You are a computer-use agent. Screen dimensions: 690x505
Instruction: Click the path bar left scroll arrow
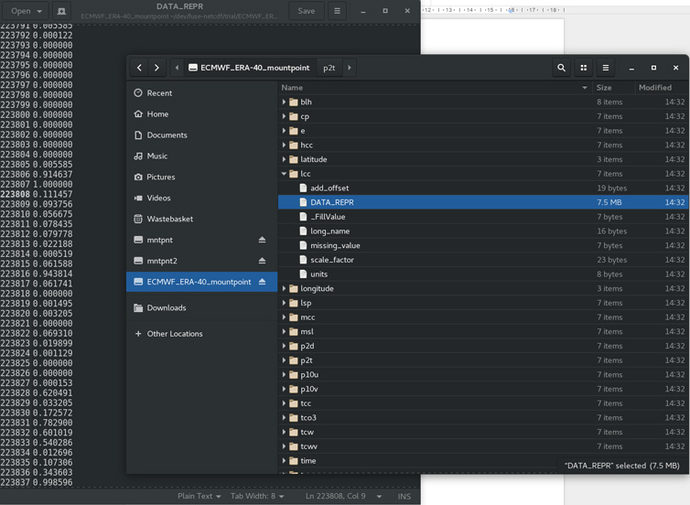pos(177,68)
